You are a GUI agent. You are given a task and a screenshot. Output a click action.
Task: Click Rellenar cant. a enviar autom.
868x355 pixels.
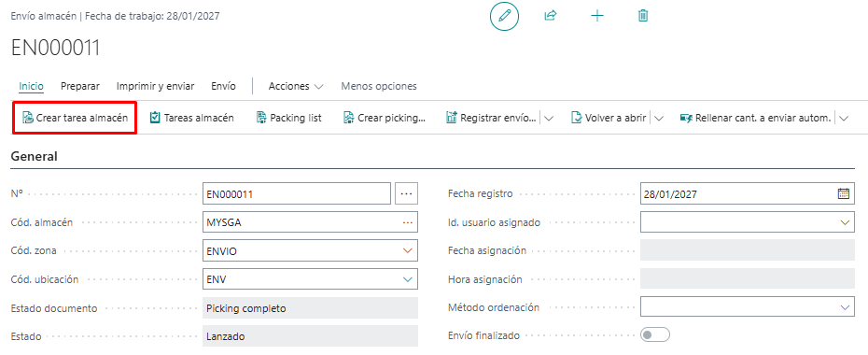tap(756, 118)
